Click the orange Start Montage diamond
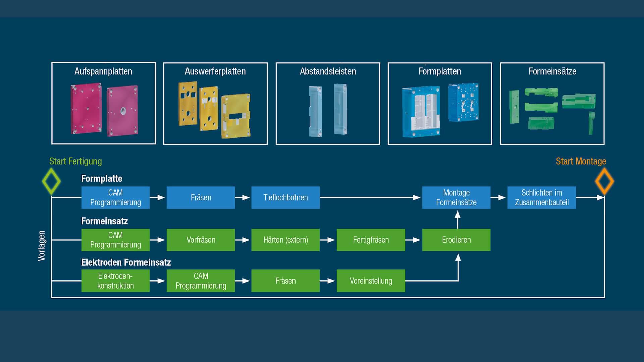This screenshot has width=644, height=362. pyautogui.click(x=604, y=181)
